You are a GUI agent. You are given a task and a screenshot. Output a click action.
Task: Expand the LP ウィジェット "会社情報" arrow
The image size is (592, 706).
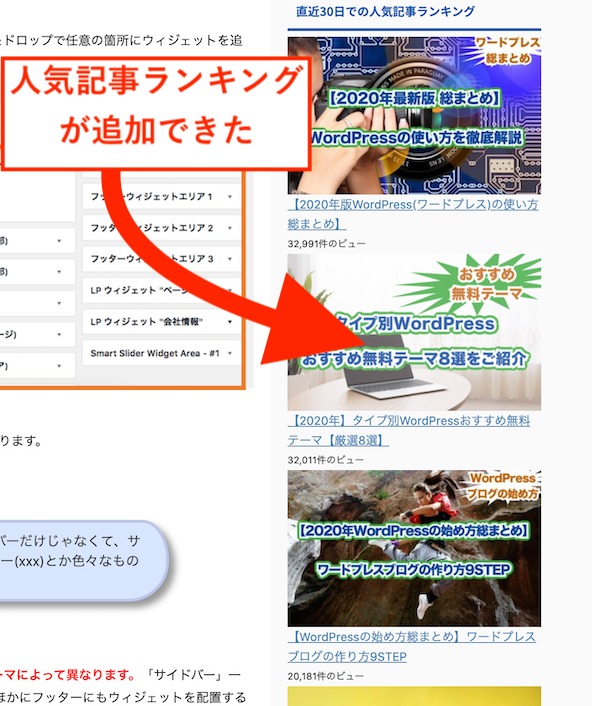point(230,322)
